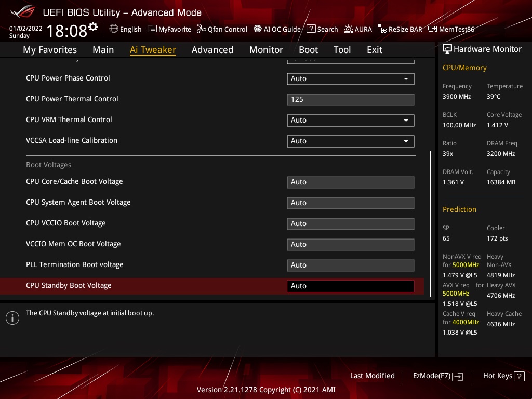Click the globe language icon
This screenshot has width=532, height=399.
114,29
